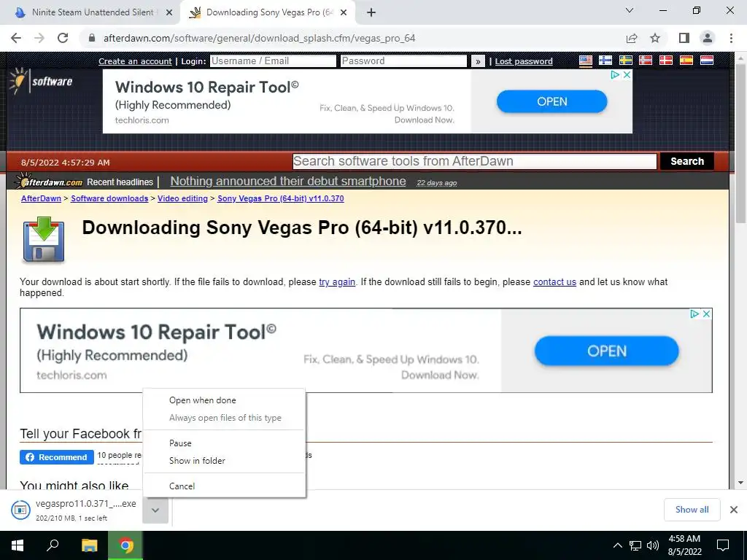Choose Show in folder from menu
The width and height of the screenshot is (747, 560).
(225, 461)
